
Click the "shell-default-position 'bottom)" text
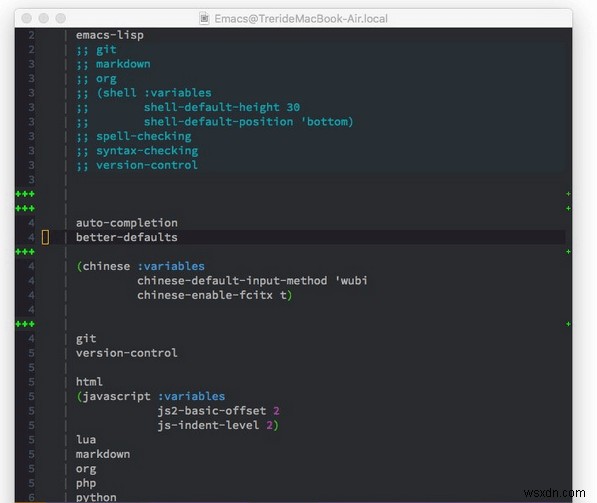249,122
